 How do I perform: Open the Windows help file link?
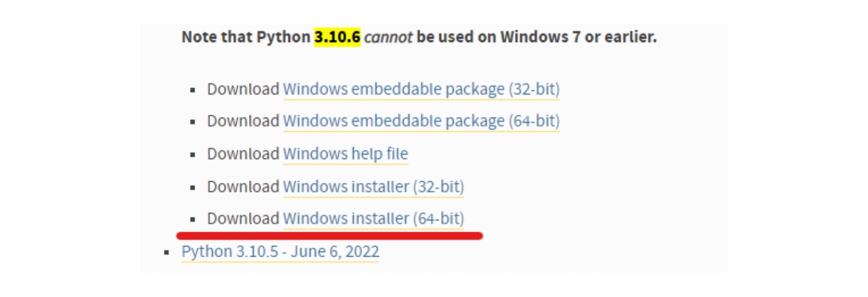[345, 154]
